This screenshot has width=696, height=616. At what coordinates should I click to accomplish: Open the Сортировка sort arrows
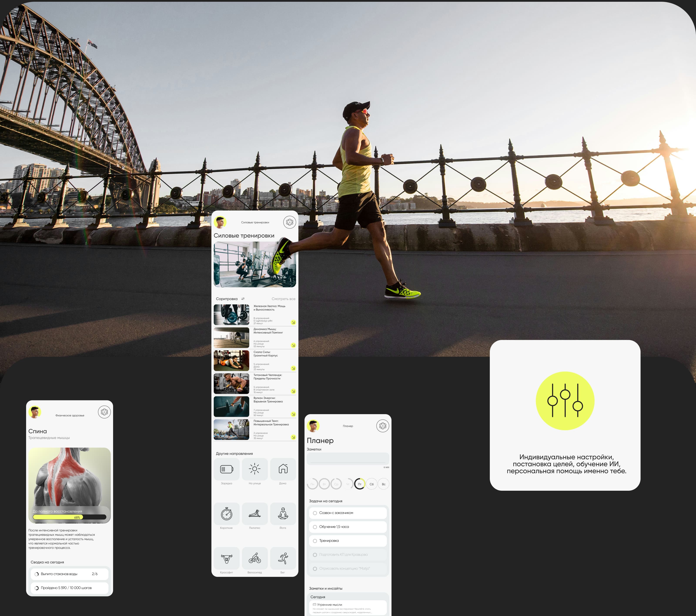pos(243,299)
